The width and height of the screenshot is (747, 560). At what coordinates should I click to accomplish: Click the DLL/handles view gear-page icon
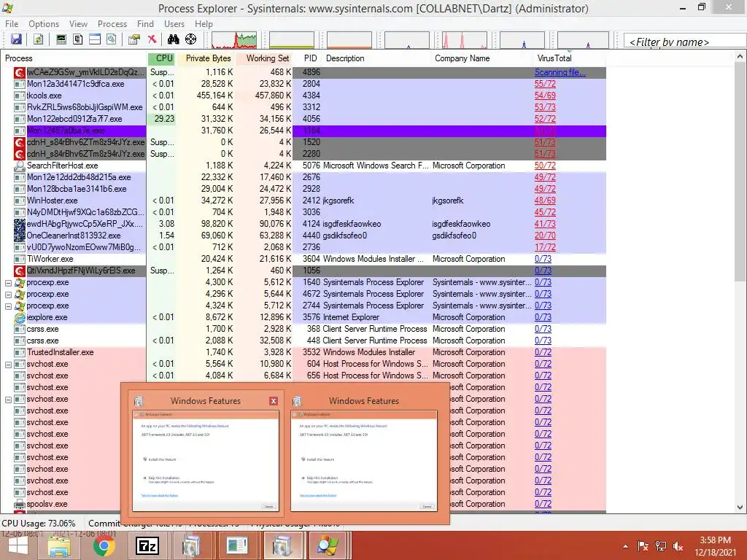112,39
